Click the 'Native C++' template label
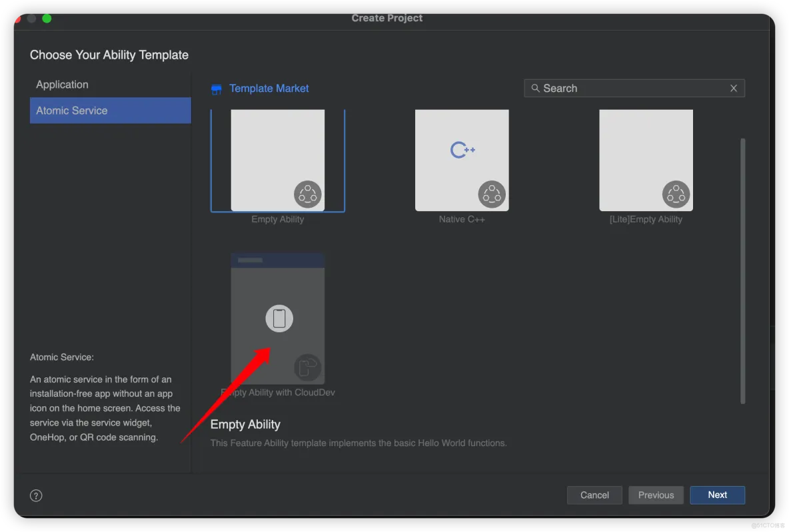Image resolution: width=789 pixels, height=532 pixels. point(462,219)
